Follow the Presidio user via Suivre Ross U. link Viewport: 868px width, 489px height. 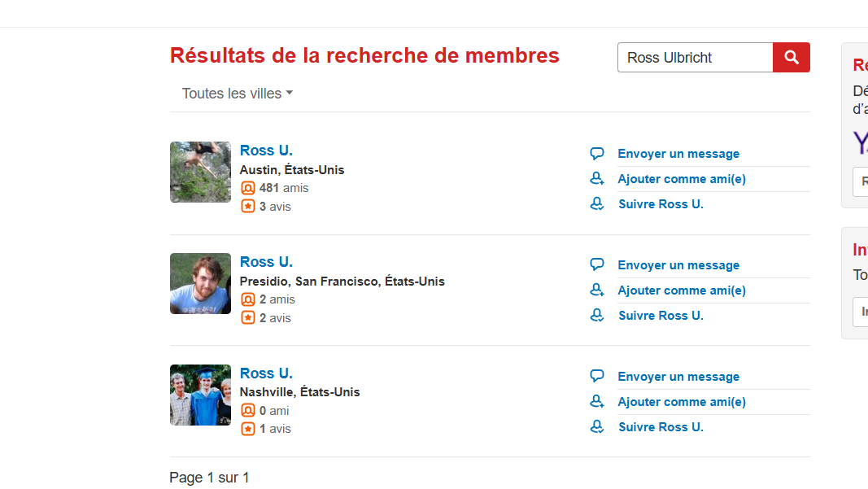point(661,315)
